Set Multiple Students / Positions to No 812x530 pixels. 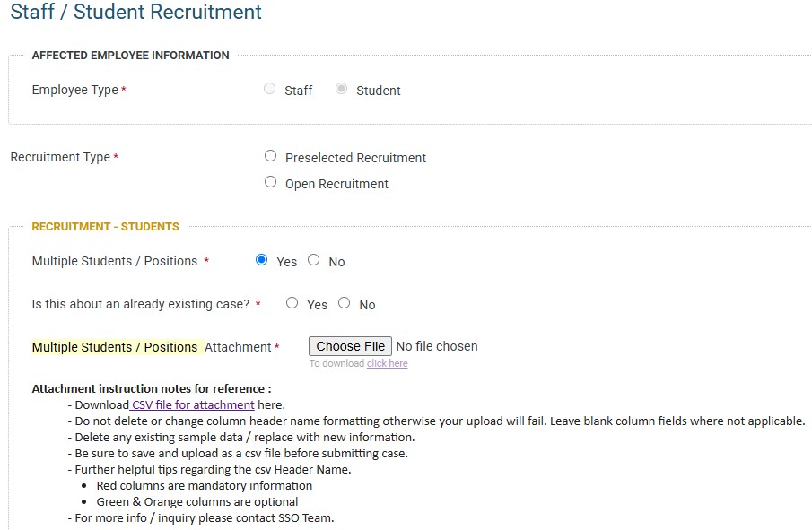tap(313, 260)
